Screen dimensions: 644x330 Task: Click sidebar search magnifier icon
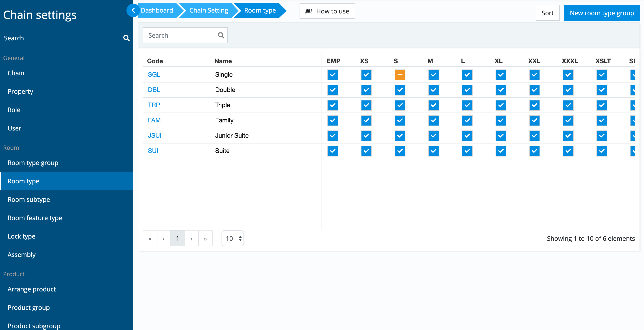(x=126, y=38)
